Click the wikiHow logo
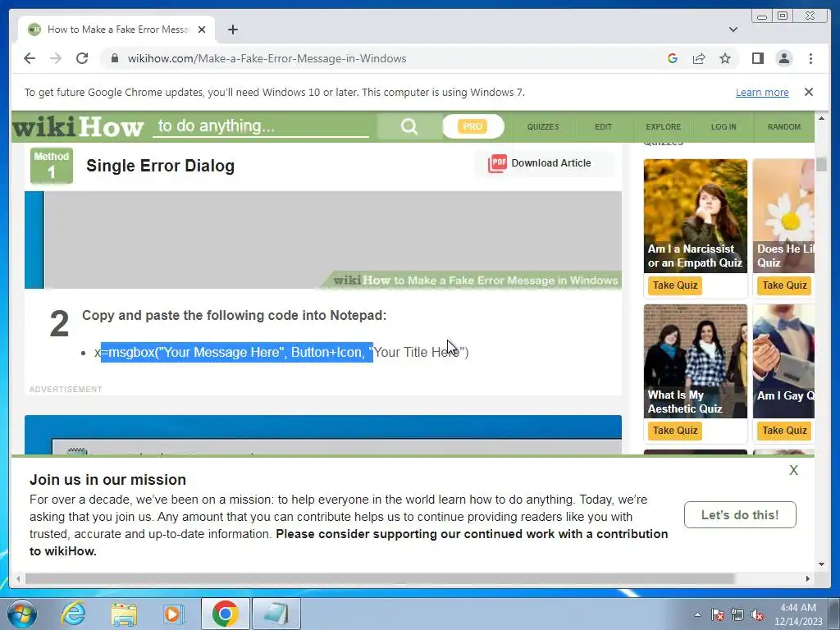 pos(78,127)
